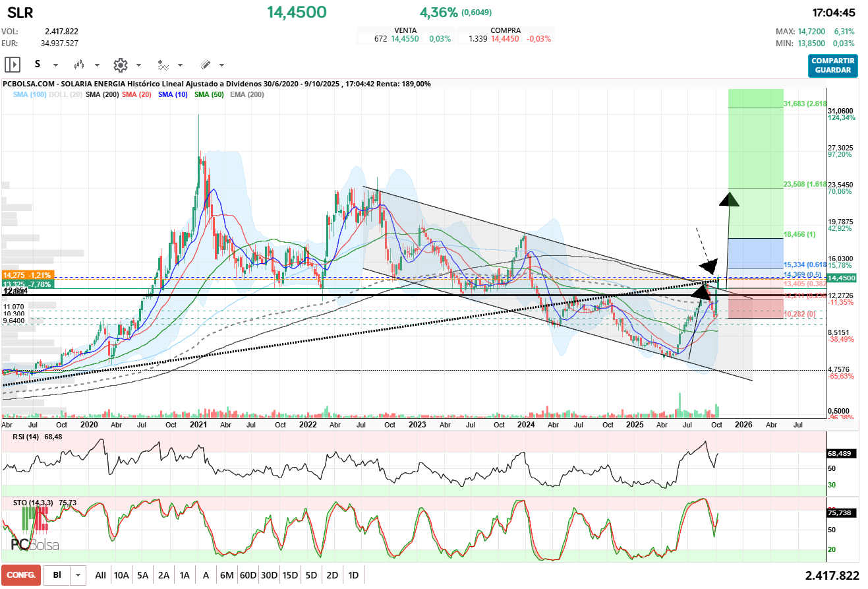The image size is (868, 589).
Task: Open the side panel toggle icon
Action: [13, 65]
